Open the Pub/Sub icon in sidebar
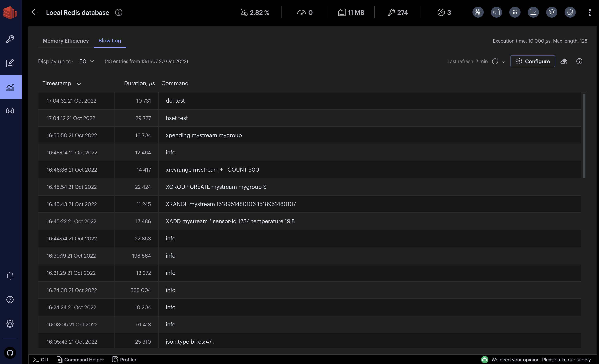This screenshot has height=364, width=599. coord(10,111)
